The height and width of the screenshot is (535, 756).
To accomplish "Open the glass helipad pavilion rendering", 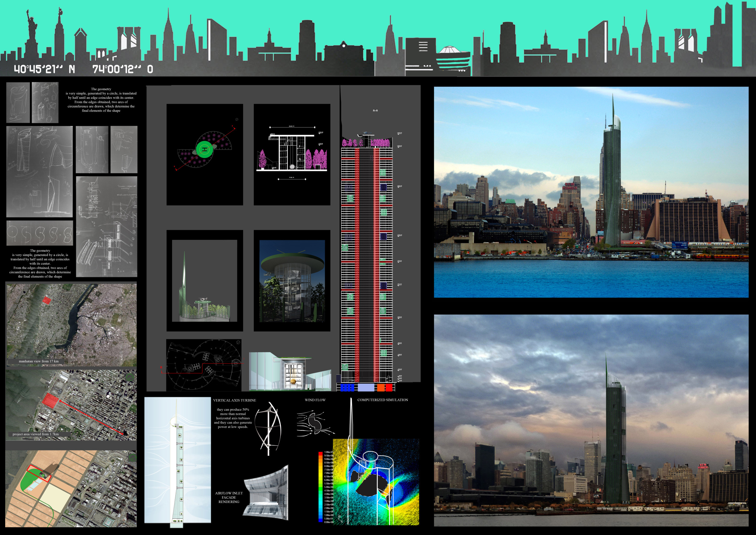I will (x=292, y=281).
